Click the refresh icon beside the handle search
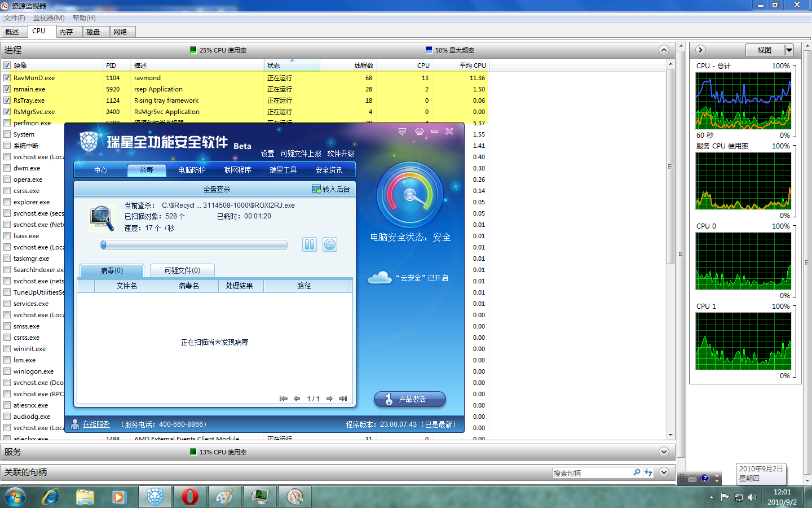The width and height of the screenshot is (812, 508). pyautogui.click(x=648, y=472)
